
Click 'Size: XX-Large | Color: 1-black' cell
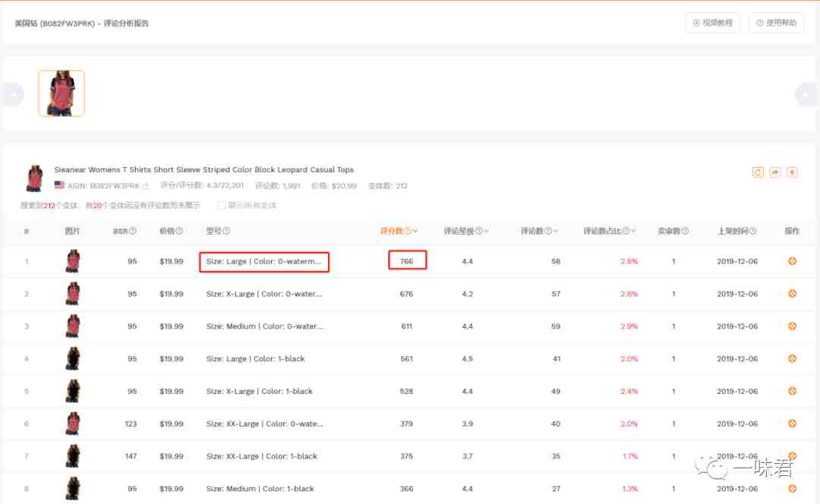[x=261, y=456]
